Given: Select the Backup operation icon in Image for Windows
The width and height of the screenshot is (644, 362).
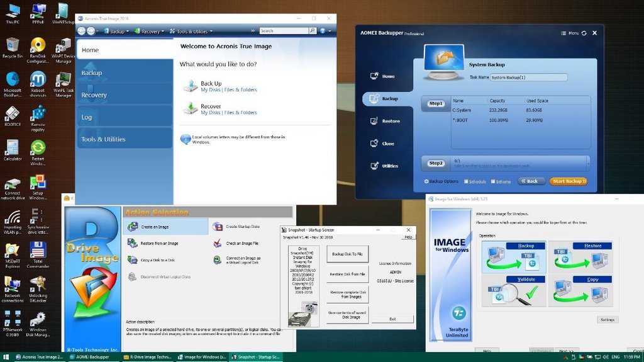Looking at the screenshot, I should pyautogui.click(x=514, y=257).
